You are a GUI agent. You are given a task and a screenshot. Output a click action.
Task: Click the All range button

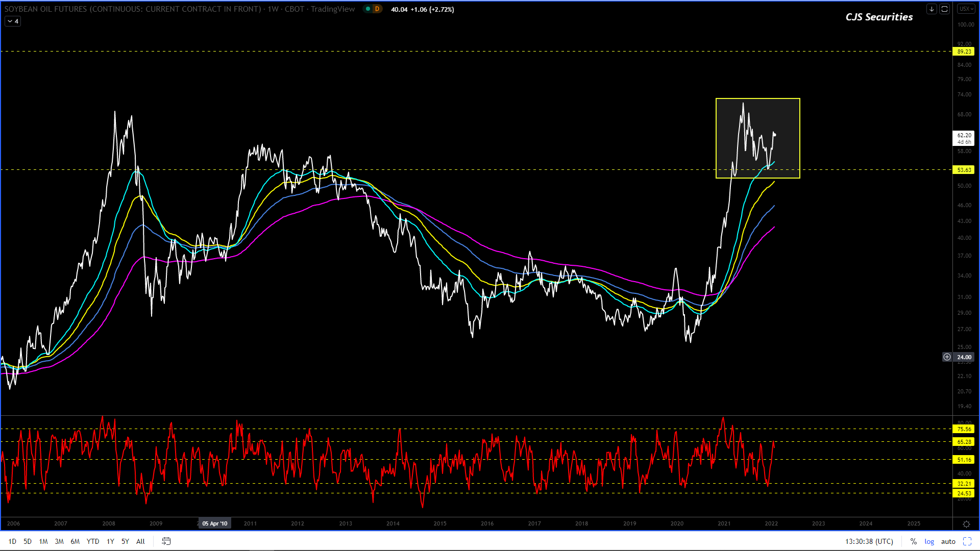[140, 541]
